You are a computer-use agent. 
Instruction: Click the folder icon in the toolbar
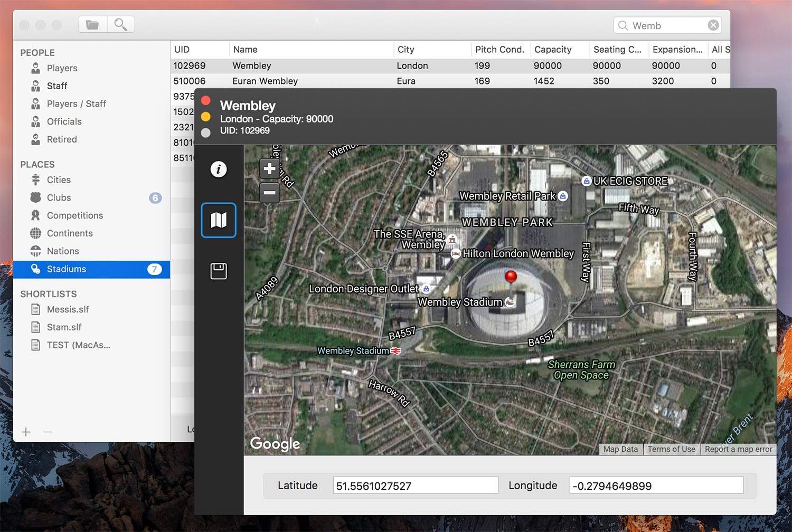(92, 25)
